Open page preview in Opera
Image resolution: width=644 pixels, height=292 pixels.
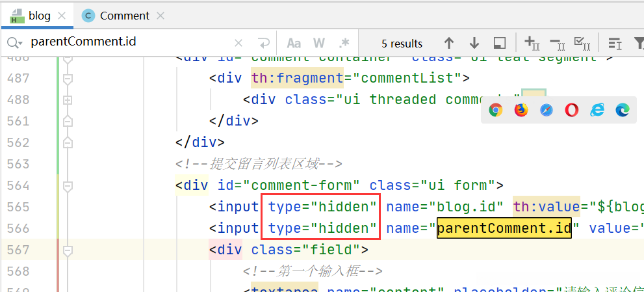tap(572, 110)
